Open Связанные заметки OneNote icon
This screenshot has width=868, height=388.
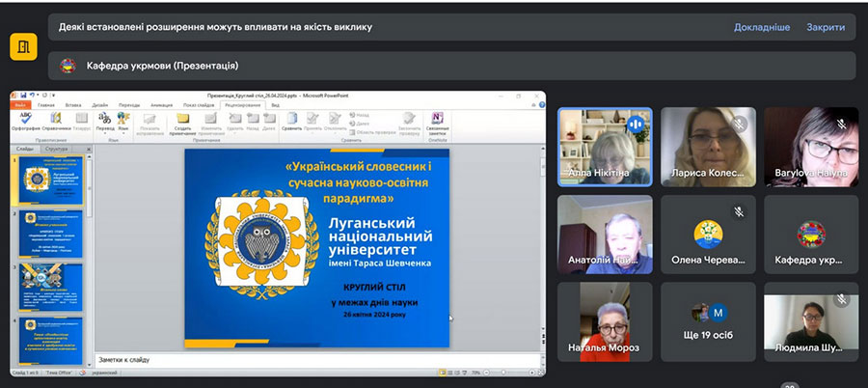click(437, 120)
